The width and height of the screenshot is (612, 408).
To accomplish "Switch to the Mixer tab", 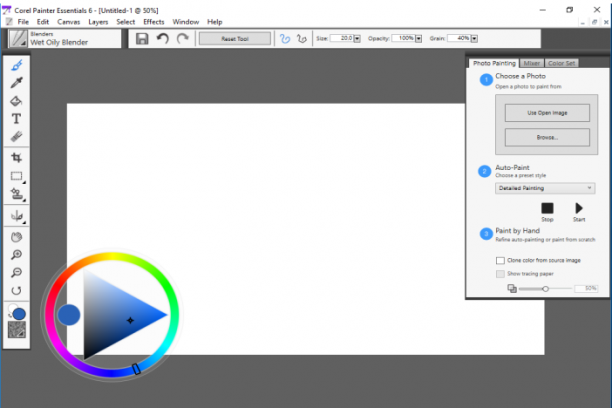I will click(532, 63).
